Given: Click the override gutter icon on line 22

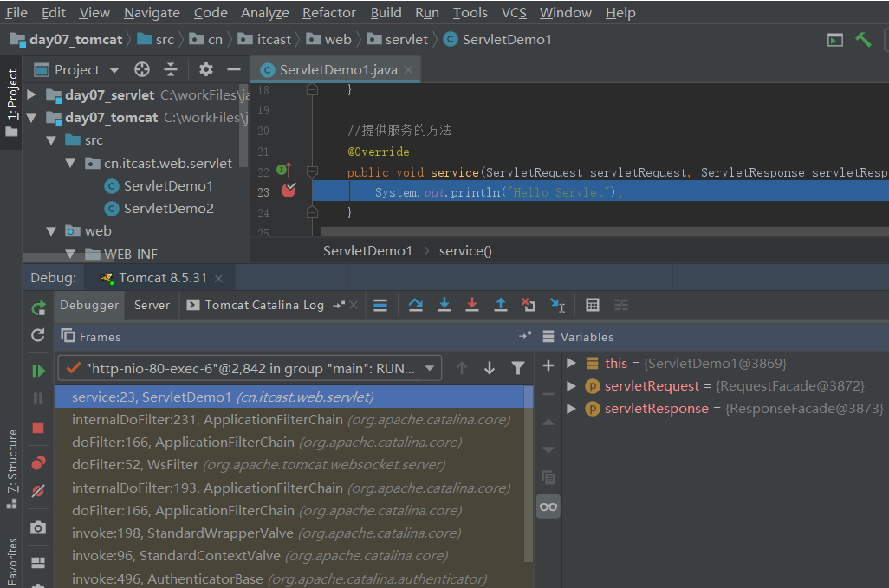Looking at the screenshot, I should coord(284,170).
